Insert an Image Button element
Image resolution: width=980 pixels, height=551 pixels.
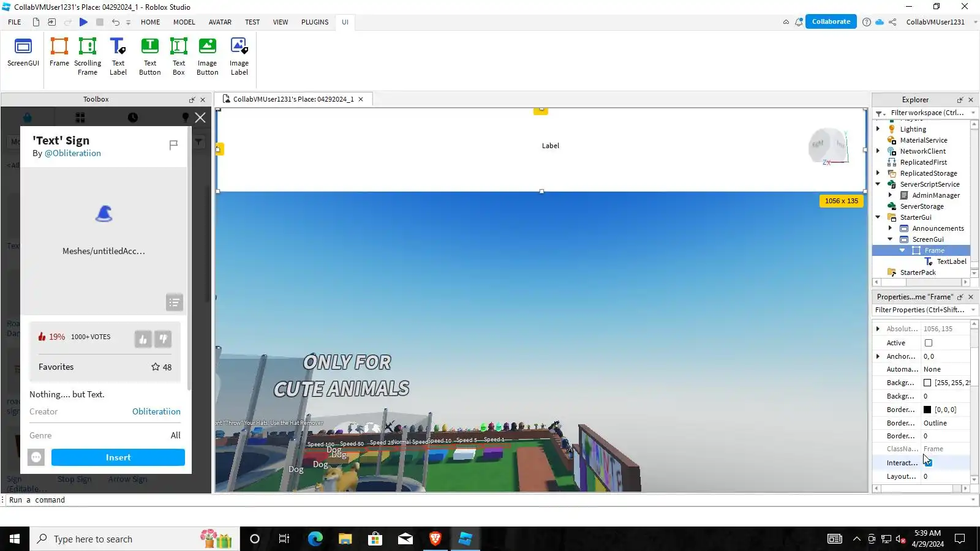click(x=208, y=56)
